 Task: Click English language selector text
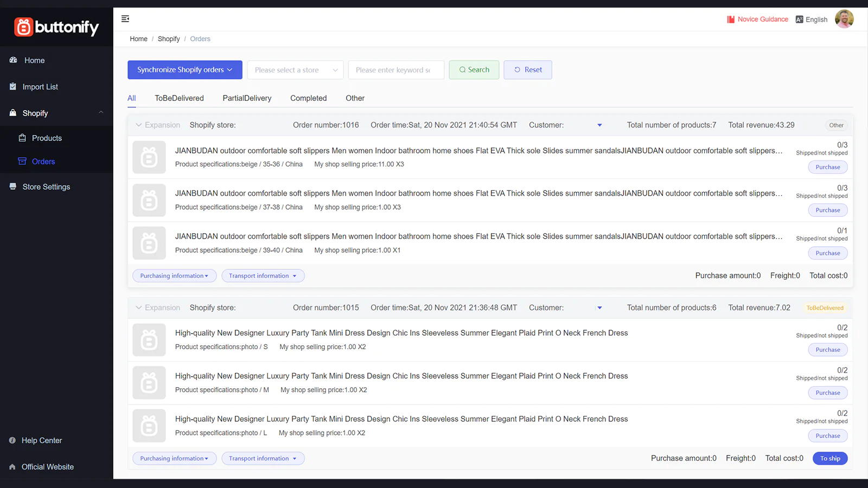(816, 20)
